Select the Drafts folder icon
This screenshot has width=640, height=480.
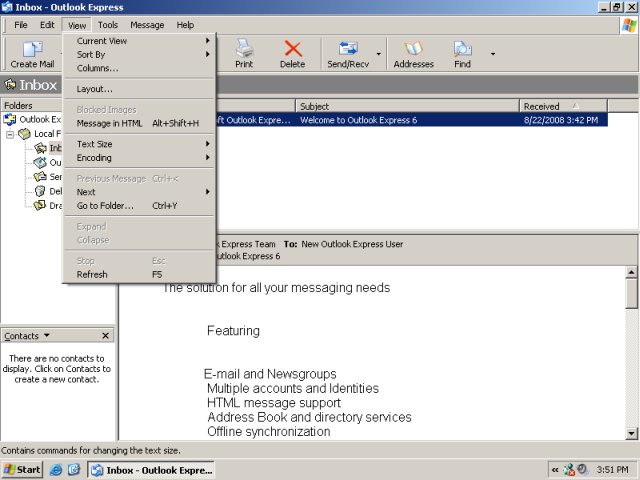click(x=40, y=205)
